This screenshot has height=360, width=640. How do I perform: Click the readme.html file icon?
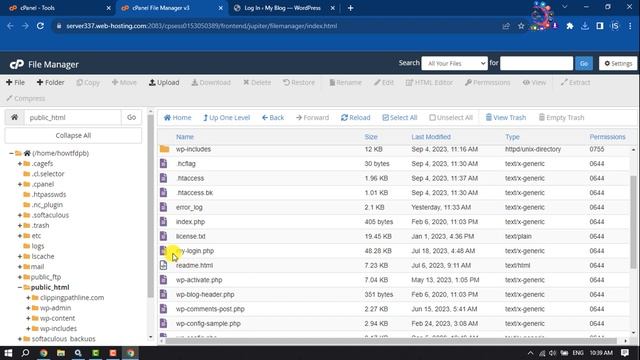164,265
